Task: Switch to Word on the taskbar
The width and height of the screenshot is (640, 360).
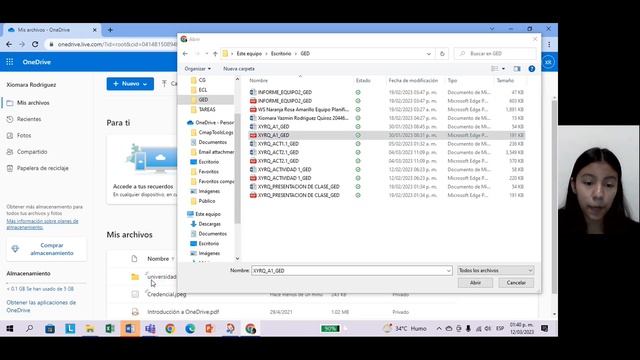Action: pos(130,328)
